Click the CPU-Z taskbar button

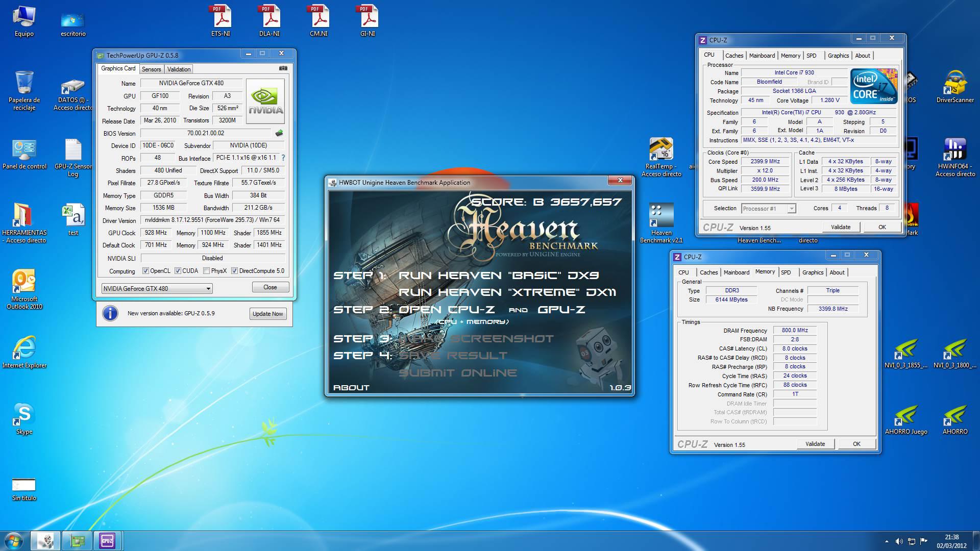pyautogui.click(x=107, y=541)
